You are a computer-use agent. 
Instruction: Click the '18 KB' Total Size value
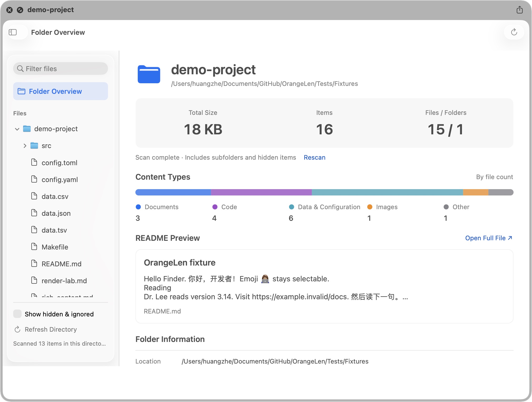(x=203, y=129)
